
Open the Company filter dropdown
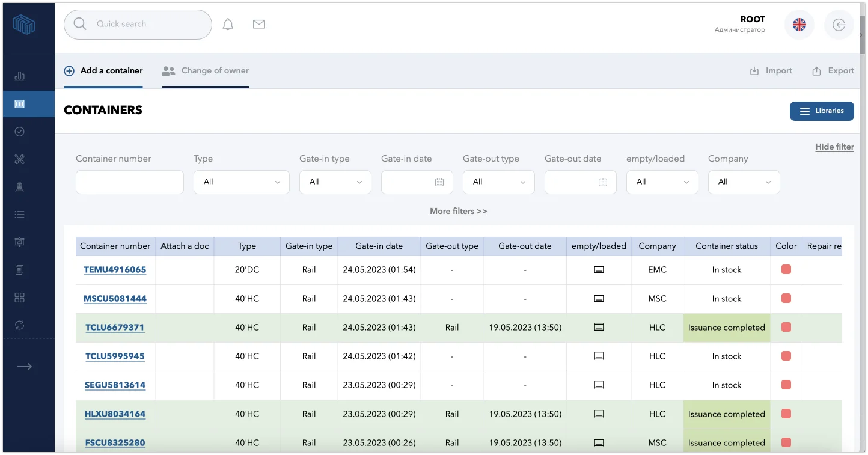point(744,182)
